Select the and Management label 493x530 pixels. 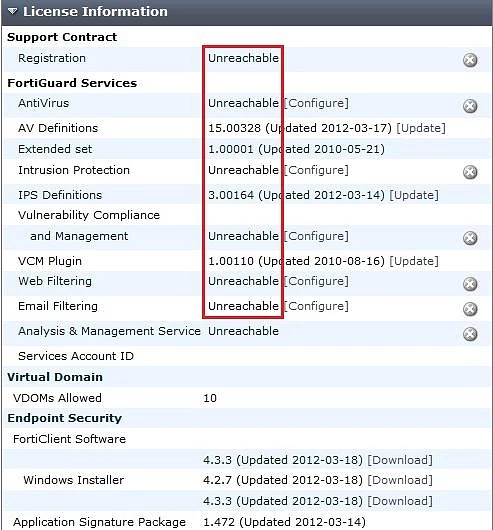[x=79, y=236]
